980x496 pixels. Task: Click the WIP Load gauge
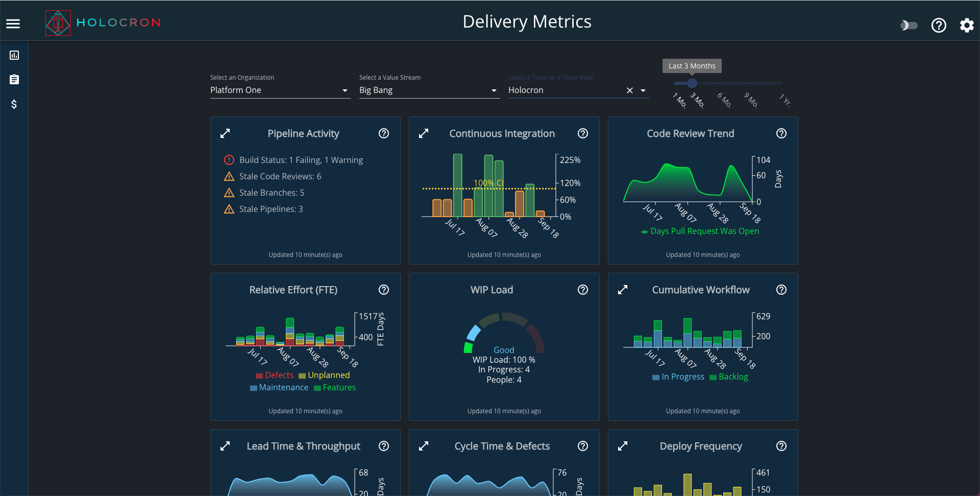coord(504,333)
